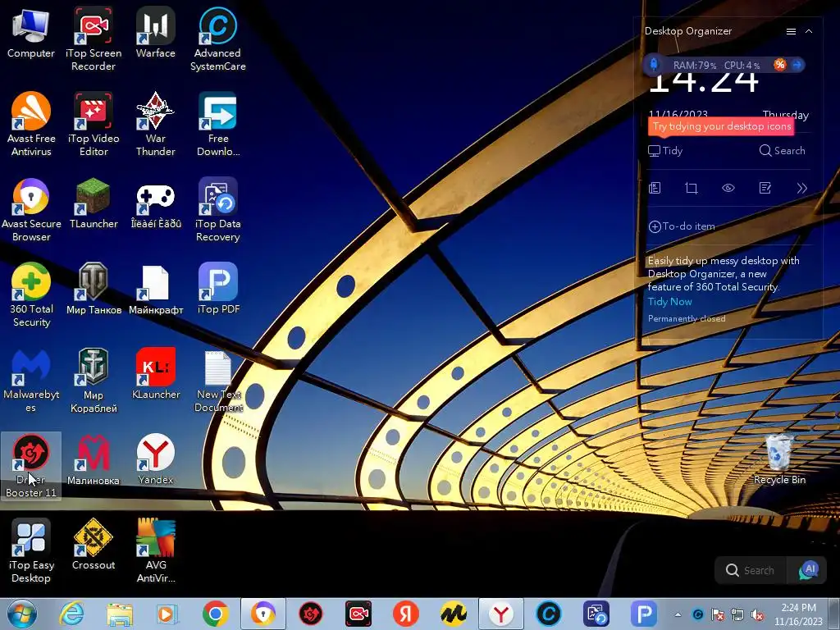Image resolution: width=840 pixels, height=630 pixels.
Task: Open the news panel icon in Desktop Organizer
Action: point(655,188)
